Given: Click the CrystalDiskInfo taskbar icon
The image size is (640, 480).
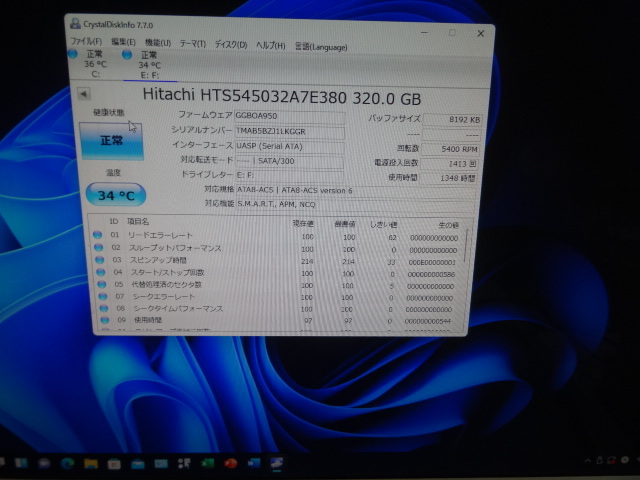Looking at the screenshot, I should click(277, 462).
